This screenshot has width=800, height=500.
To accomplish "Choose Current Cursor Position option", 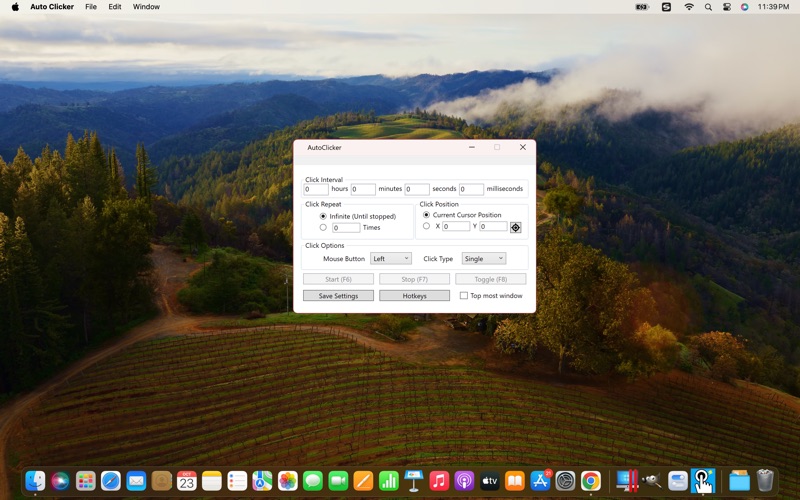I will tap(427, 215).
